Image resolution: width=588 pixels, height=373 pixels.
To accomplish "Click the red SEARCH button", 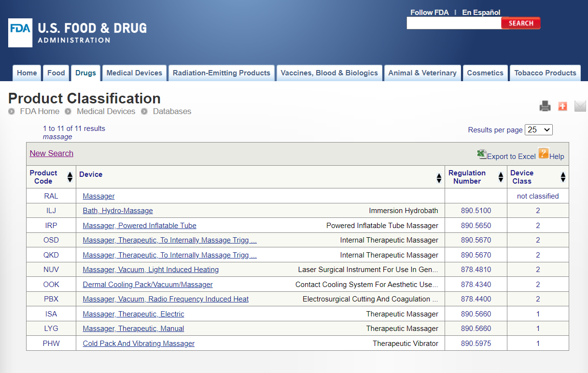I will coord(521,23).
